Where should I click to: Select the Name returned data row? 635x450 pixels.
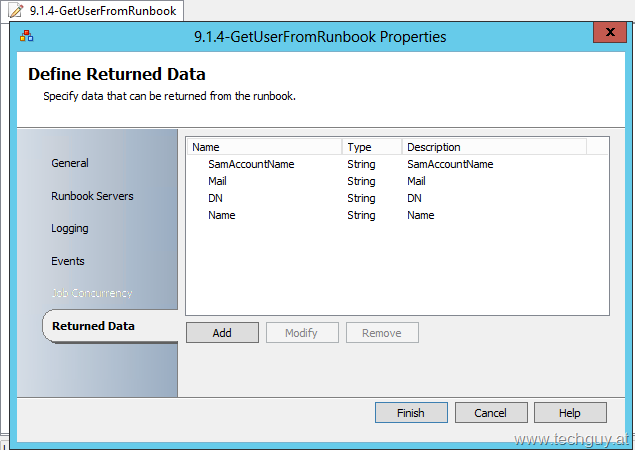pyautogui.click(x=397, y=215)
